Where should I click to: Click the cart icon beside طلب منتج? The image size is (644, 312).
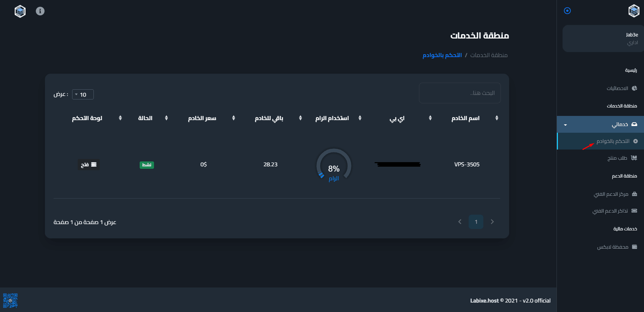pyautogui.click(x=634, y=158)
